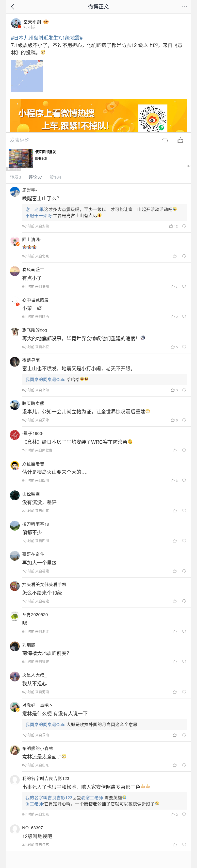Click the repost icon beside comment field
Screen dimensions: 197x868
(165, 140)
